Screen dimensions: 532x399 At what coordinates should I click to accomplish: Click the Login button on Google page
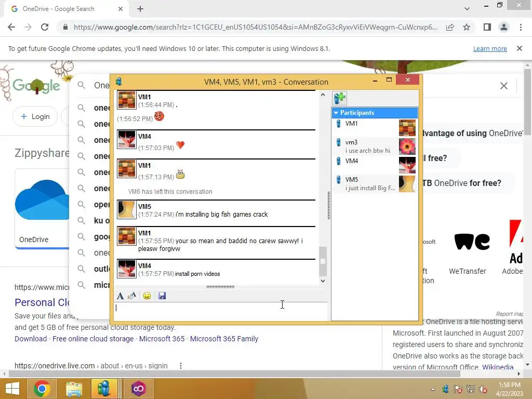point(35,116)
